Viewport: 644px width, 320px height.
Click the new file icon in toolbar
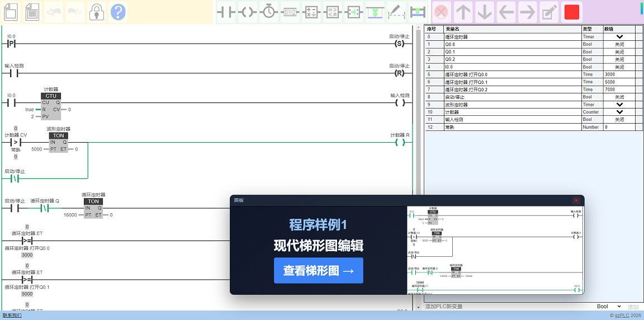(x=12, y=12)
